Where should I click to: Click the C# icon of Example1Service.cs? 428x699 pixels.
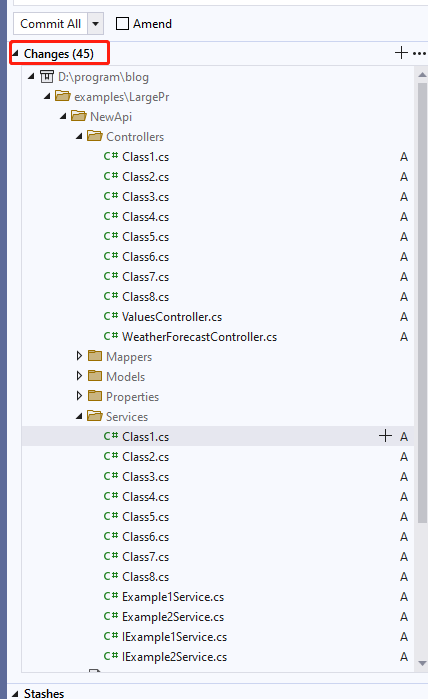coord(111,596)
